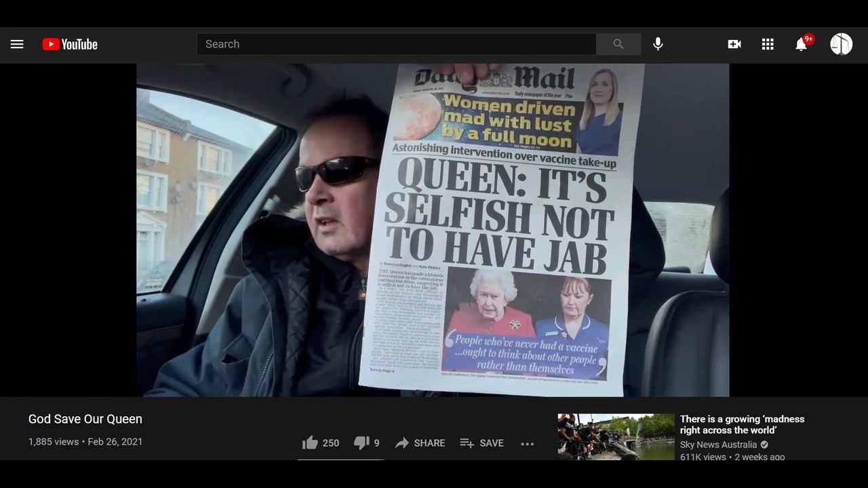Click the YouTube home logo
The image size is (868, 488).
click(x=70, y=44)
